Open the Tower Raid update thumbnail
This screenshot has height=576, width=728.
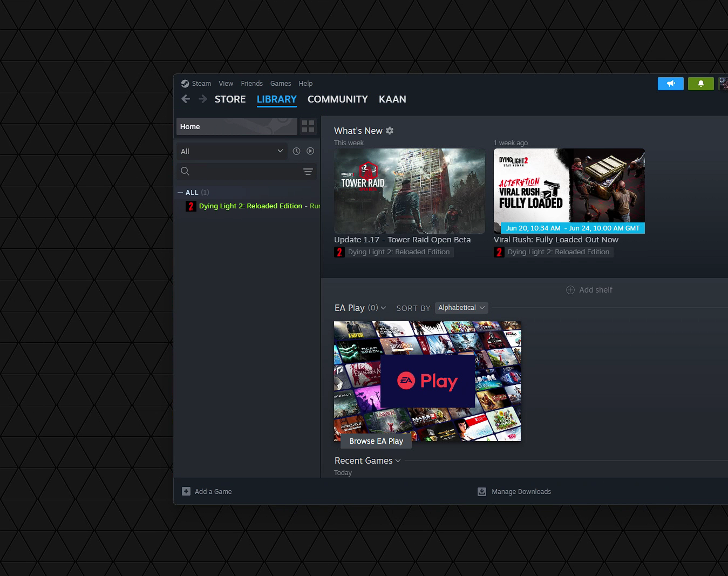click(x=410, y=191)
